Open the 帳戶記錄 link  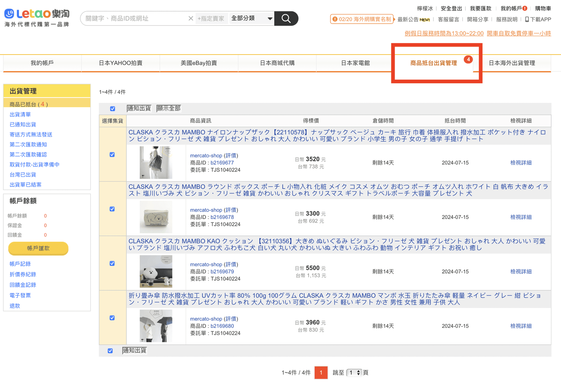(x=20, y=264)
